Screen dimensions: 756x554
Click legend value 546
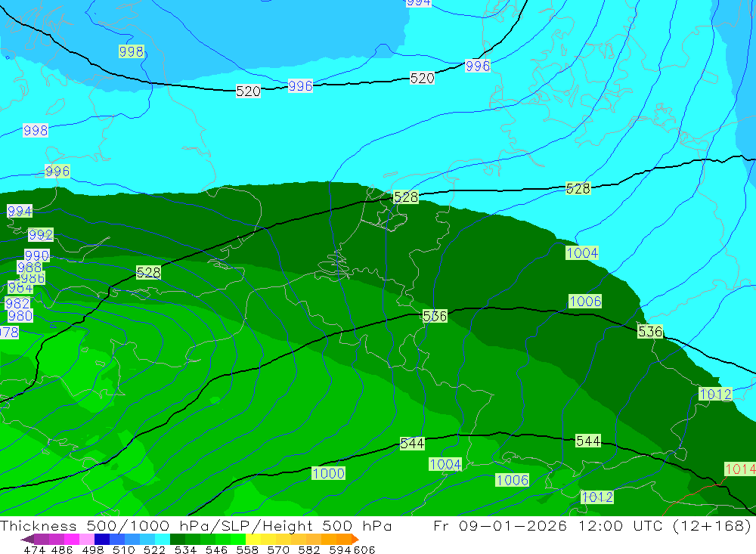pyautogui.click(x=216, y=549)
